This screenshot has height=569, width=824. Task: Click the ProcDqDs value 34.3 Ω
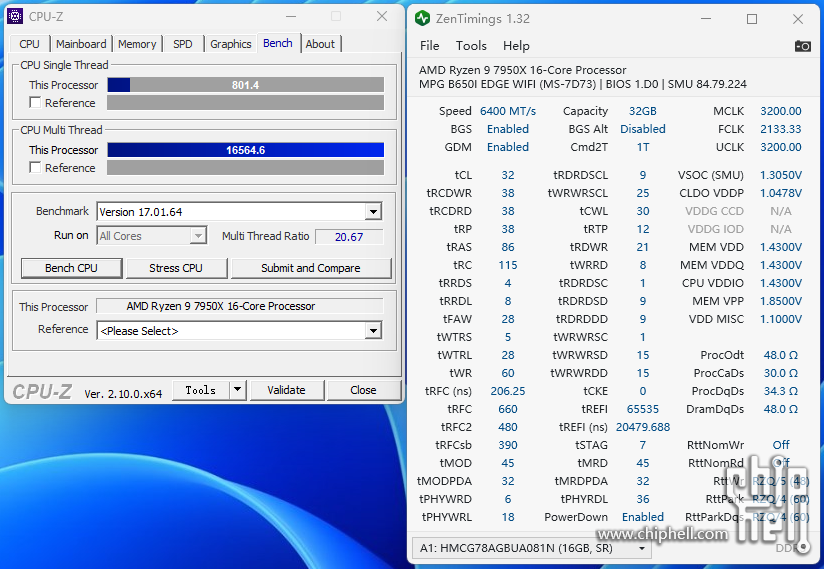[x=781, y=391]
